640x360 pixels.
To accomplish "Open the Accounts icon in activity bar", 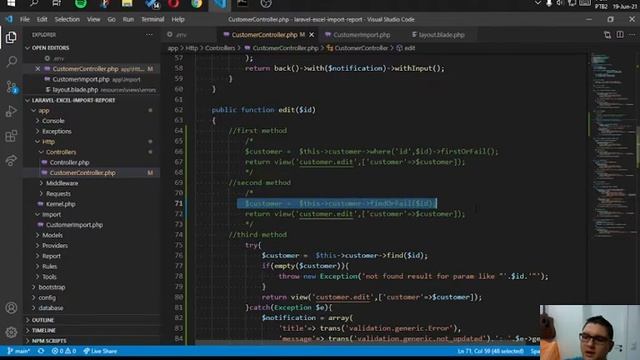I will [x=11, y=308].
